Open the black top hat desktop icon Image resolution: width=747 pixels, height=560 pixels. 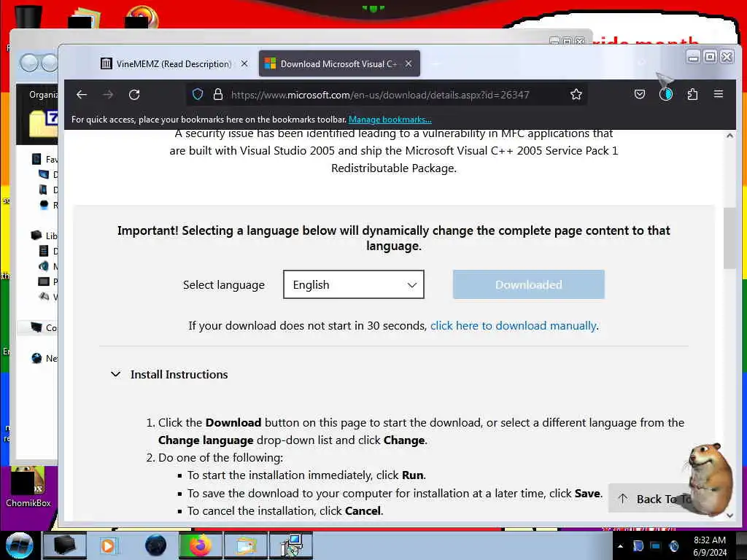click(x=28, y=16)
